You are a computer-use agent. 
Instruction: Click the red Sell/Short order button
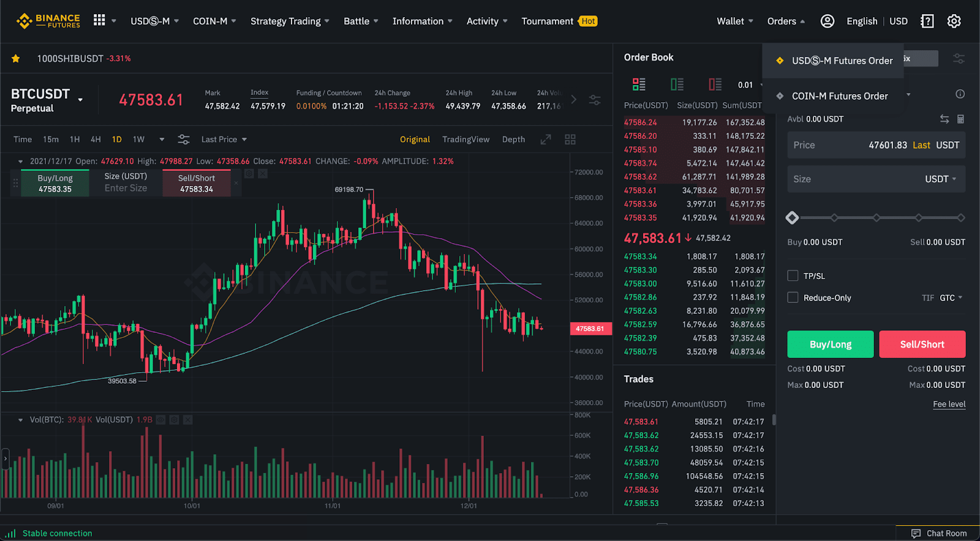tap(922, 345)
